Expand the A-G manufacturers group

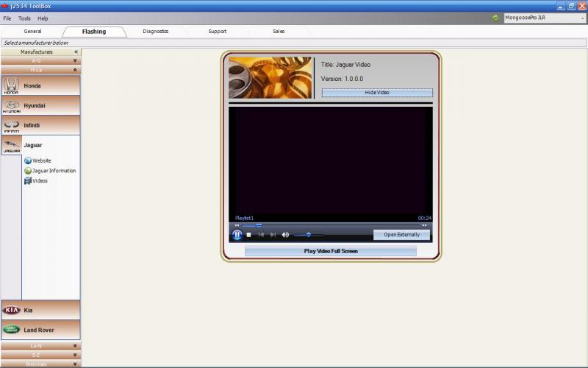click(40, 60)
